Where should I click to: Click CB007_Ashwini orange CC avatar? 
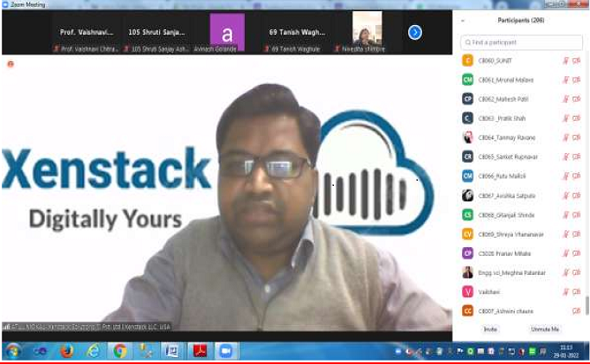click(x=468, y=311)
